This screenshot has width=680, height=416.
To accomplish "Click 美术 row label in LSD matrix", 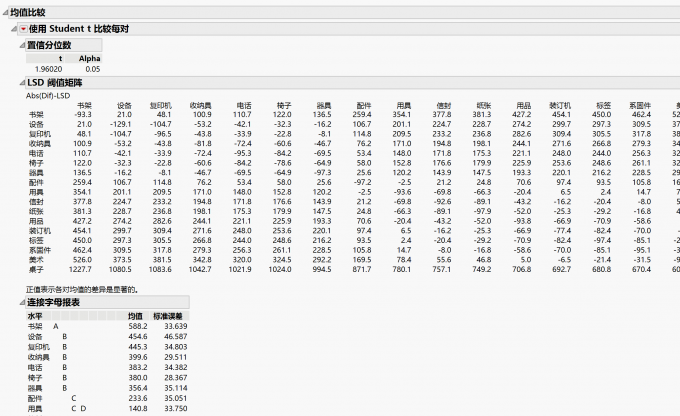I will coord(35,259).
